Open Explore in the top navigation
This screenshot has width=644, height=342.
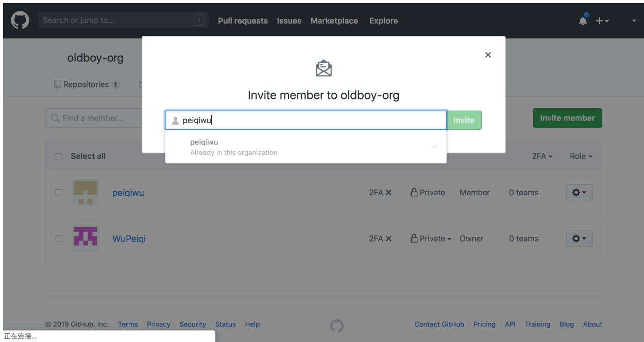pyautogui.click(x=383, y=21)
